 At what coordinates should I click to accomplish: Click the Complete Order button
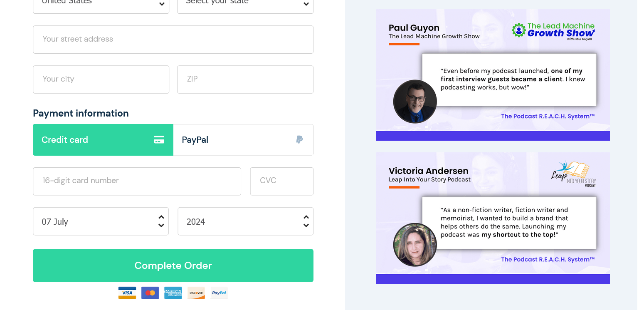[173, 266]
